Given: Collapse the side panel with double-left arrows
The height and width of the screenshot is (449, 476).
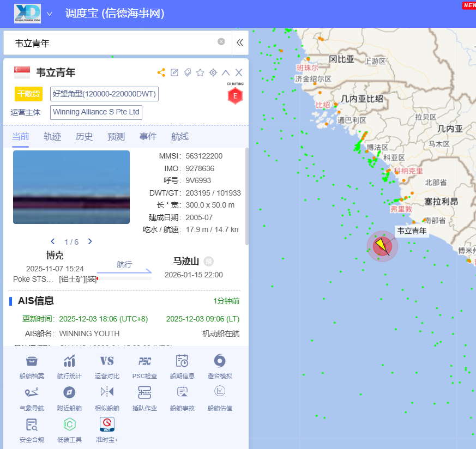Looking at the screenshot, I should [239, 42].
